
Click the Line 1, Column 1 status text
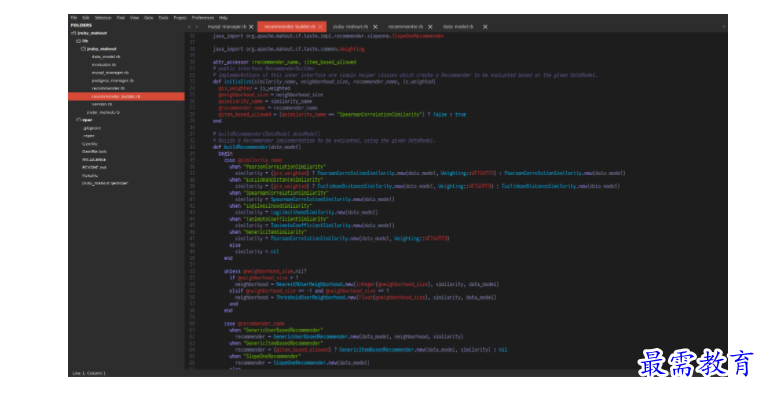click(89, 373)
